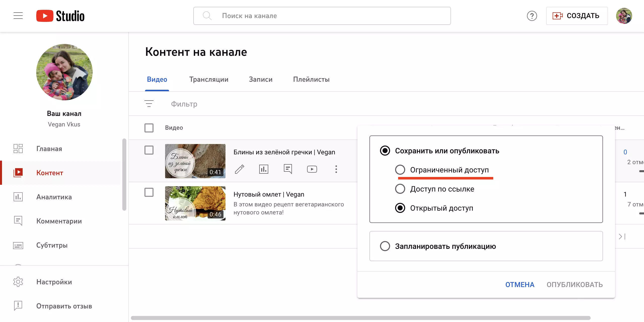Click the YouTube Studio logo

click(60, 16)
